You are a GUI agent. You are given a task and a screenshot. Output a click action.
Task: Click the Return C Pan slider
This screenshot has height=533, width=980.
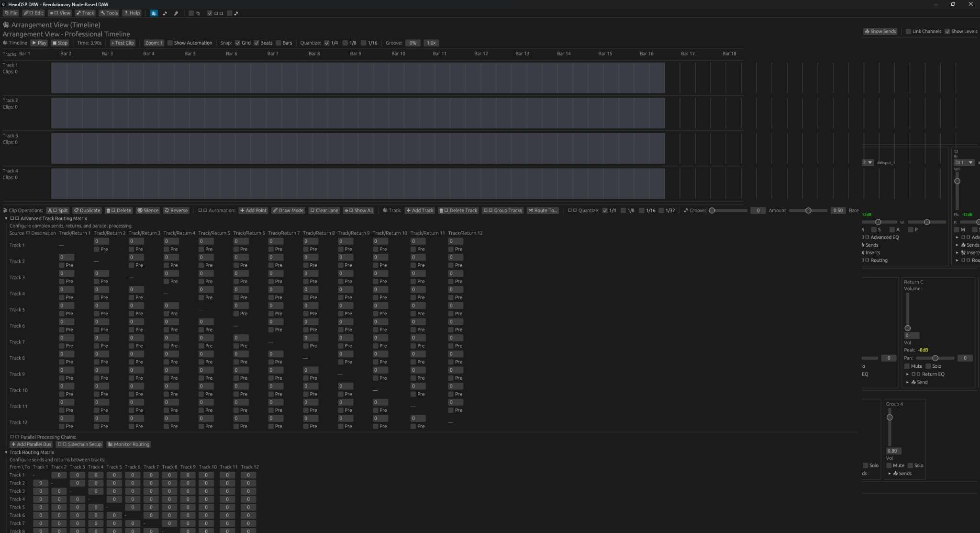click(935, 358)
